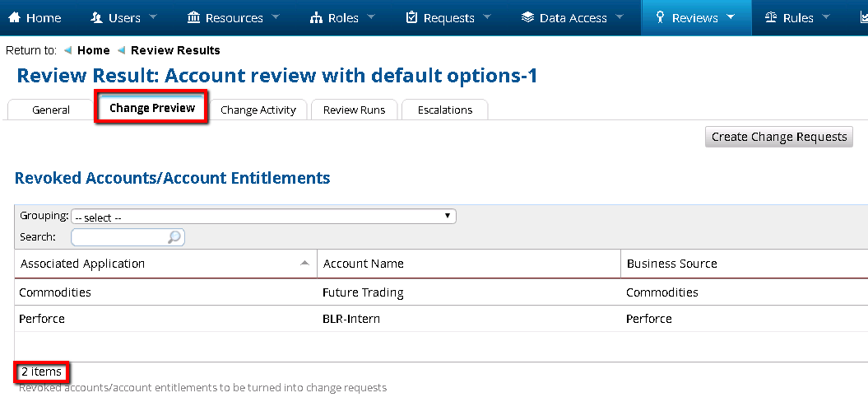Sort by Associated Application column arrow
The height and width of the screenshot is (402, 868).
(305, 264)
